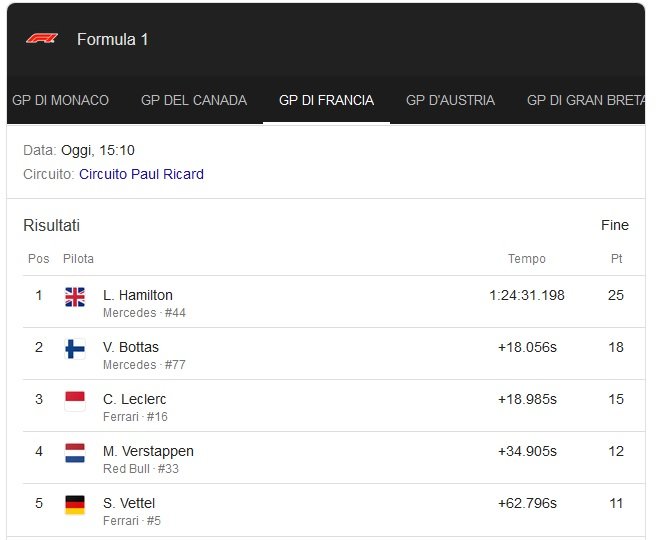Click the Finnish flag beside Bottas
The image size is (657, 540).
[x=75, y=348]
